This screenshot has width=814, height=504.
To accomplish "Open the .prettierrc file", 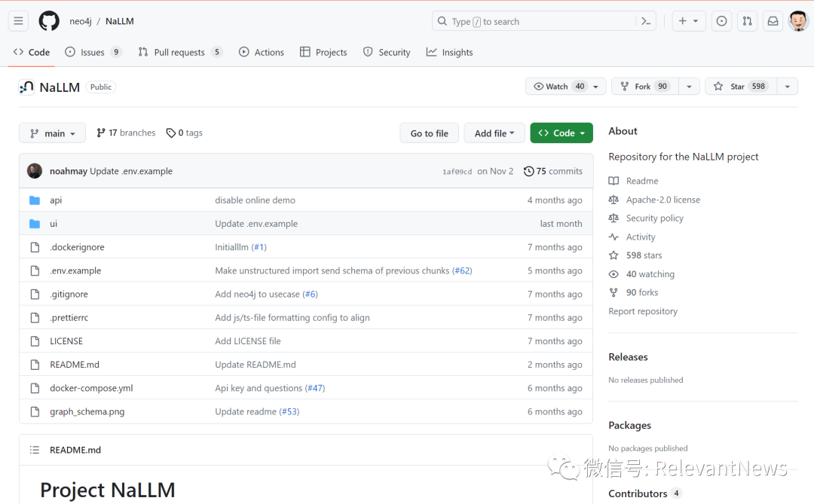I will [69, 318].
